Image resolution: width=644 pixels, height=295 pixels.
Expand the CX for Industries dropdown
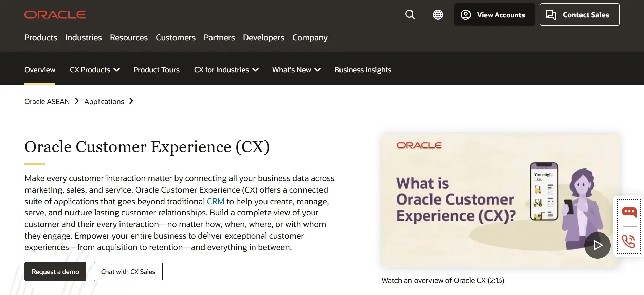(226, 70)
